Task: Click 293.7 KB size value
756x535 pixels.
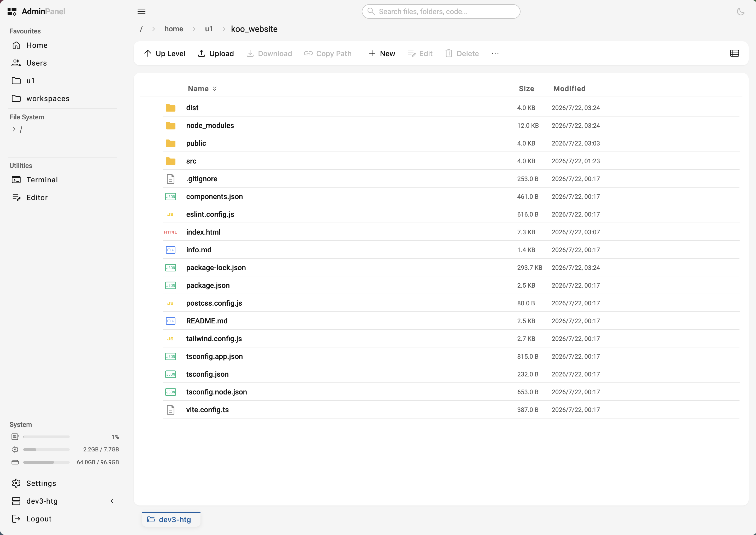Action: [x=529, y=268]
